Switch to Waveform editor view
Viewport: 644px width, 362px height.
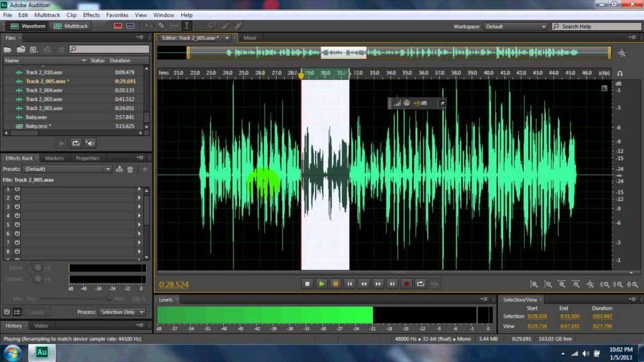pos(28,26)
